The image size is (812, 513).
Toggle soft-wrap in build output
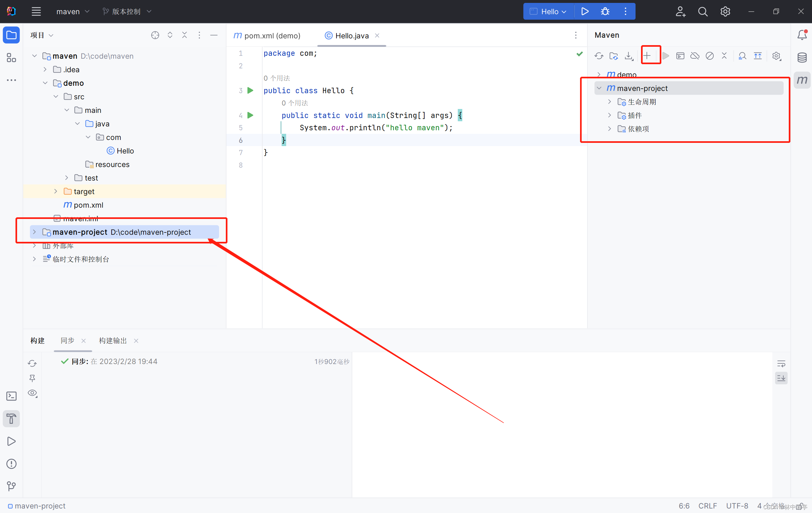tap(781, 364)
